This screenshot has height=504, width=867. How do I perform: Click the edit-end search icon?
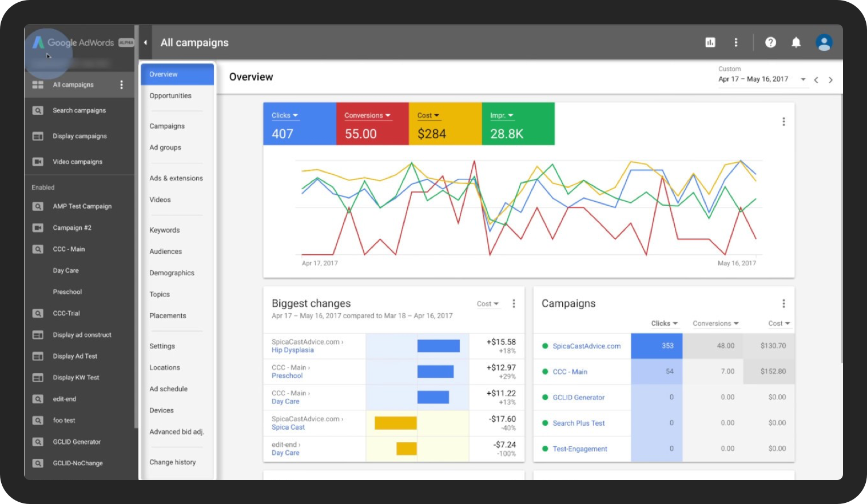pyautogui.click(x=38, y=399)
